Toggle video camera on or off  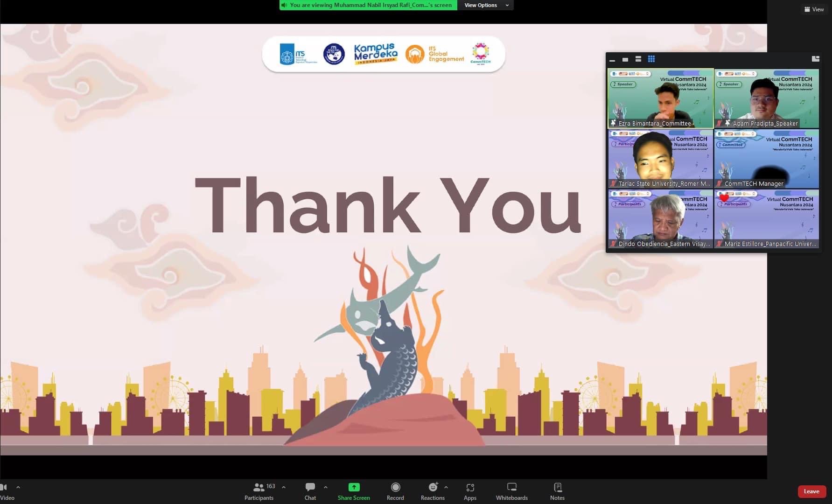coord(6,491)
